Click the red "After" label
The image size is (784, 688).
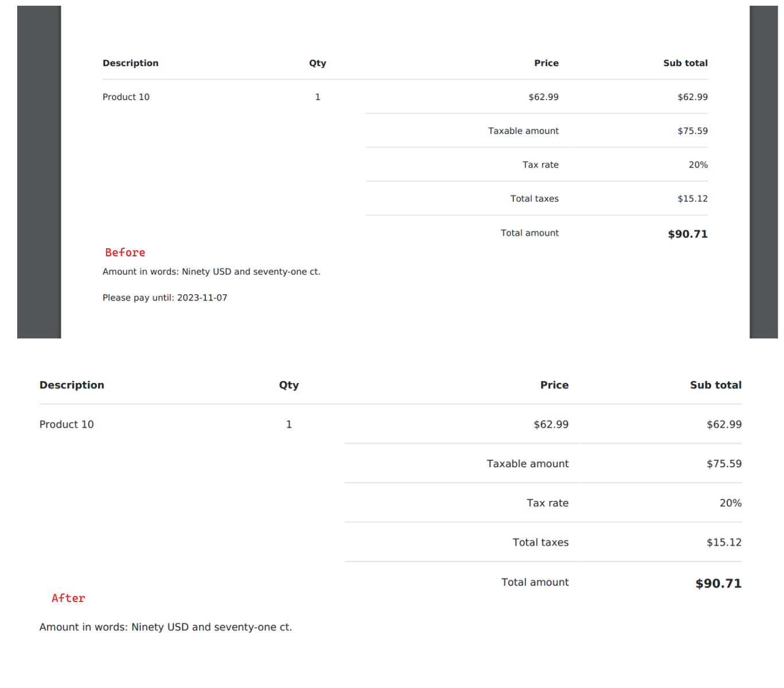[x=68, y=599]
